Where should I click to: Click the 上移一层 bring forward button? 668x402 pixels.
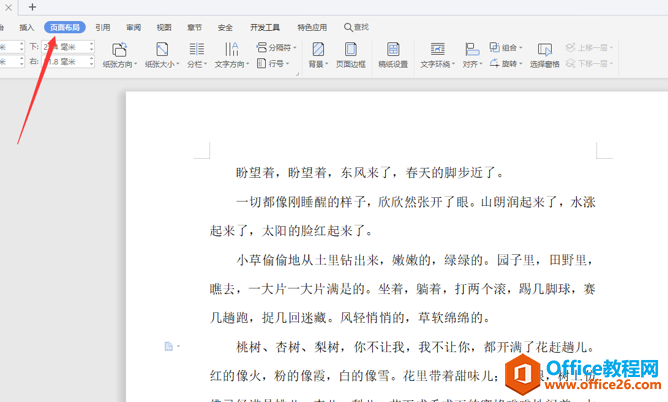point(589,47)
